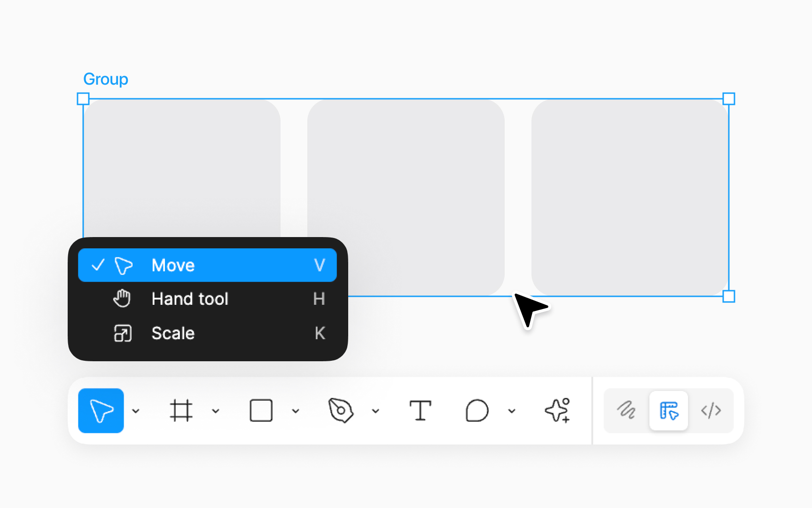Viewport: 812px width, 508px height.
Task: Enable the Draw annotation mode
Action: point(626,410)
